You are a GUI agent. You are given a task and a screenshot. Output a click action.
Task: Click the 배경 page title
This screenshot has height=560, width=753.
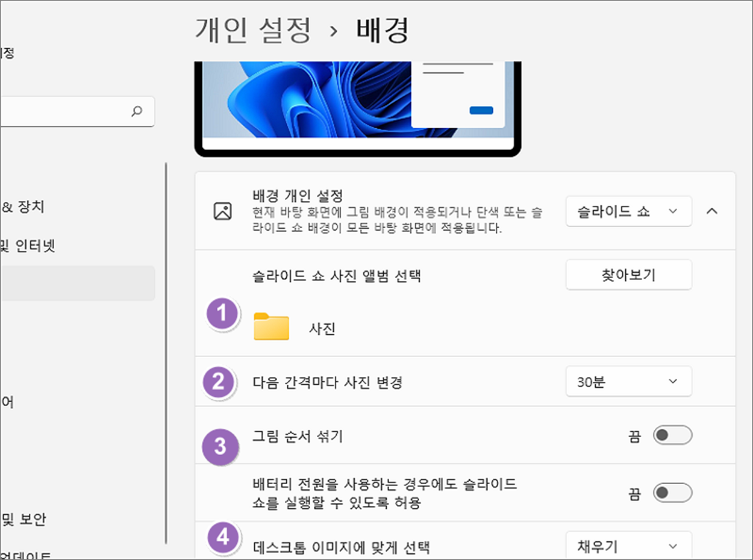(x=383, y=31)
